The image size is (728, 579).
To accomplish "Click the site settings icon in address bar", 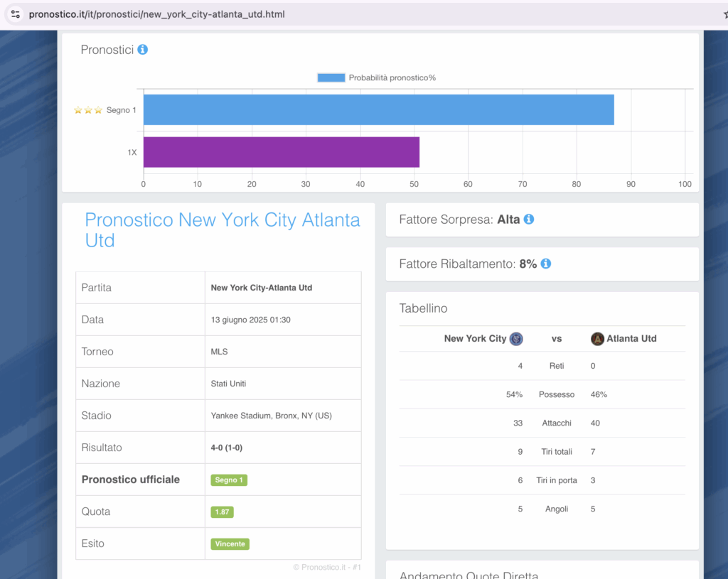I will click(x=16, y=14).
